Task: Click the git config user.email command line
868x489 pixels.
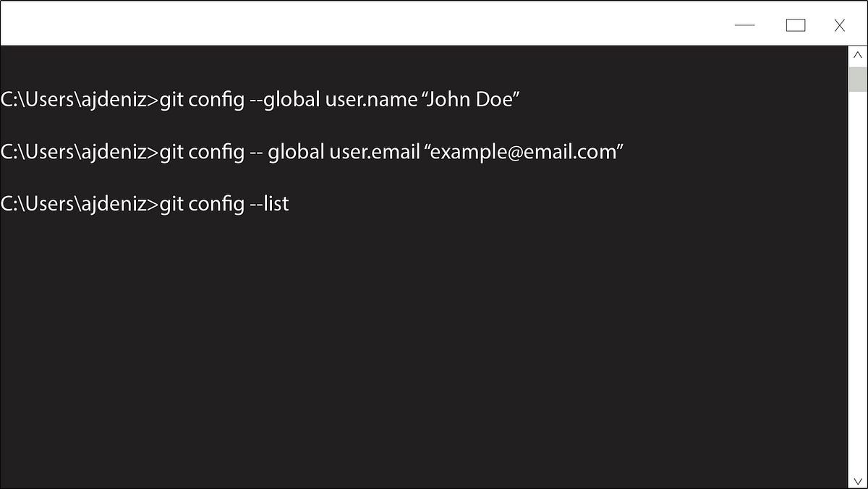Action: pyautogui.click(x=311, y=151)
